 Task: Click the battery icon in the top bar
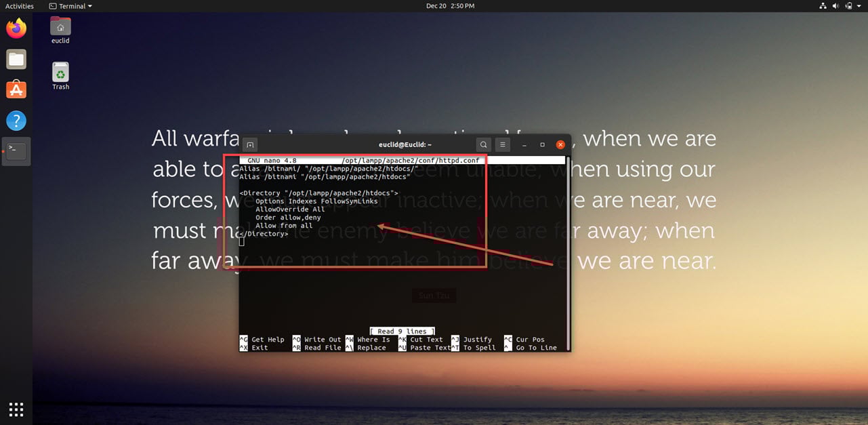pos(848,6)
